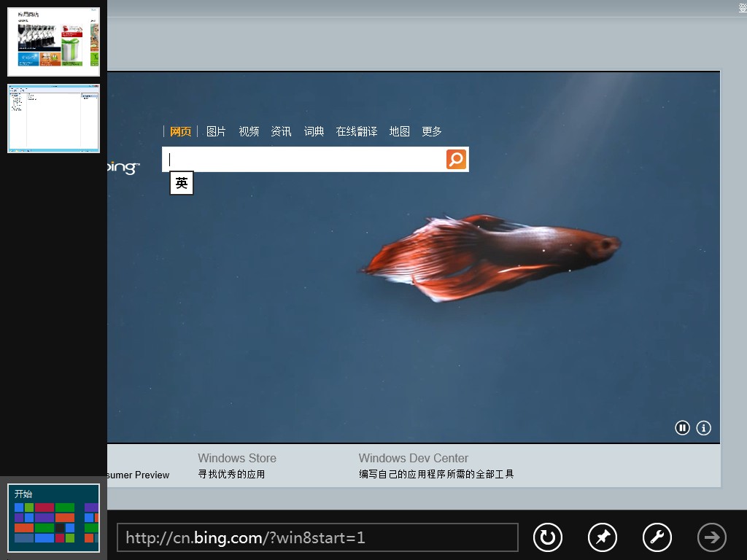Click the address bar with cn.bing.com URL
The width and height of the screenshot is (747, 560).
(317, 537)
